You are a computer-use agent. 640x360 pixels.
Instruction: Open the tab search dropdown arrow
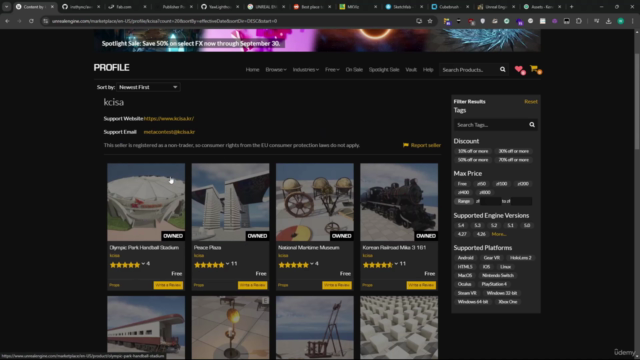7,7
